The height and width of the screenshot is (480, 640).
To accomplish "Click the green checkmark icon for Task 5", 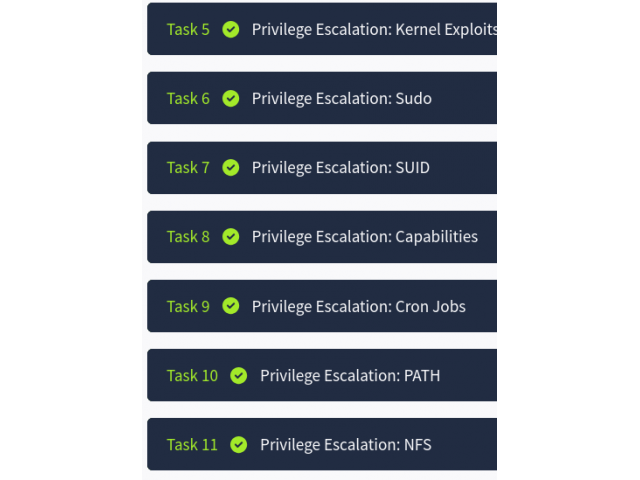I will click(x=231, y=29).
